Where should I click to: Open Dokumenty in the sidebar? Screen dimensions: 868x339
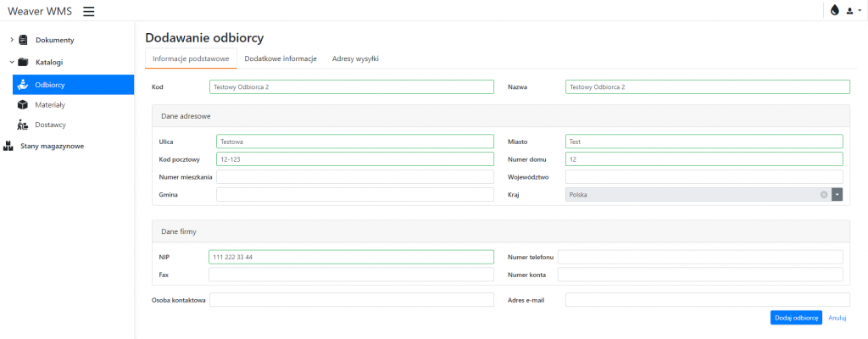[x=55, y=40]
